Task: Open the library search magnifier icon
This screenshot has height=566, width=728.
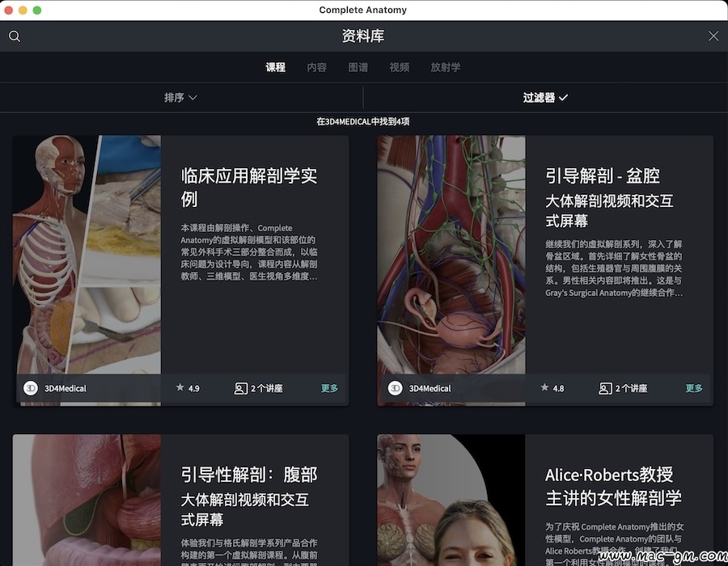Action: (15, 36)
